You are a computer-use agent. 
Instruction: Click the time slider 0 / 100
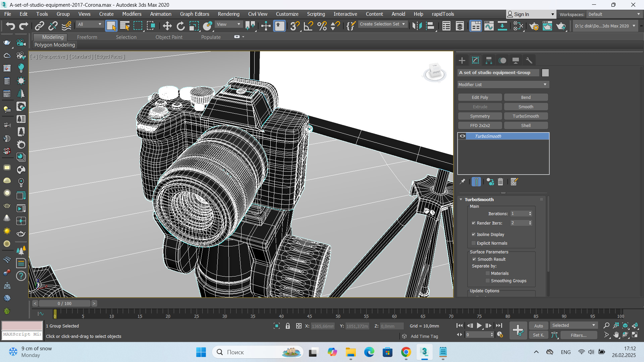64,303
